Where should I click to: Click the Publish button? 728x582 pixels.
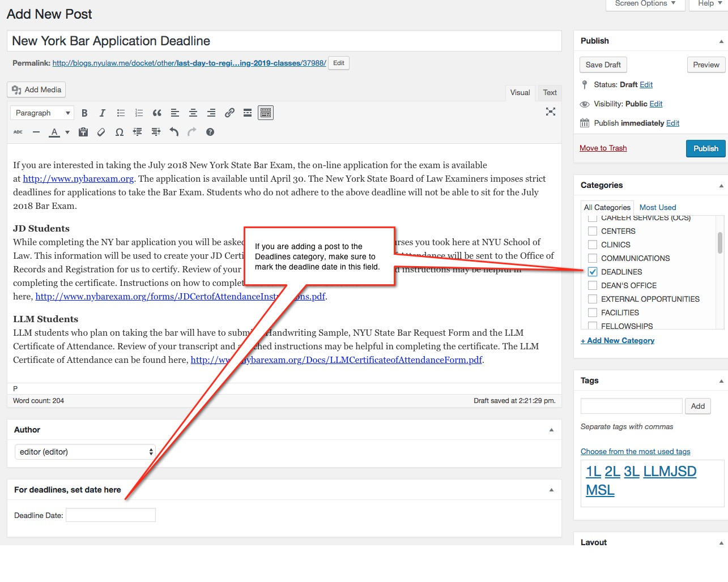click(x=705, y=148)
